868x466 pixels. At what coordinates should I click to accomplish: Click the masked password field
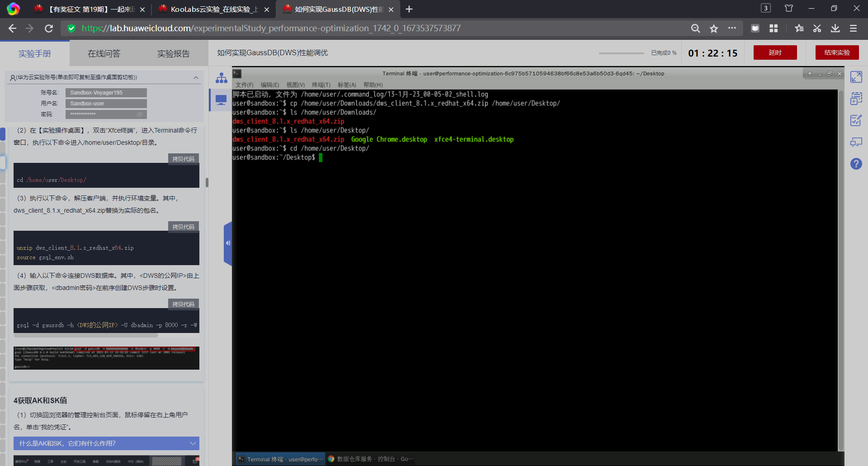(106, 114)
